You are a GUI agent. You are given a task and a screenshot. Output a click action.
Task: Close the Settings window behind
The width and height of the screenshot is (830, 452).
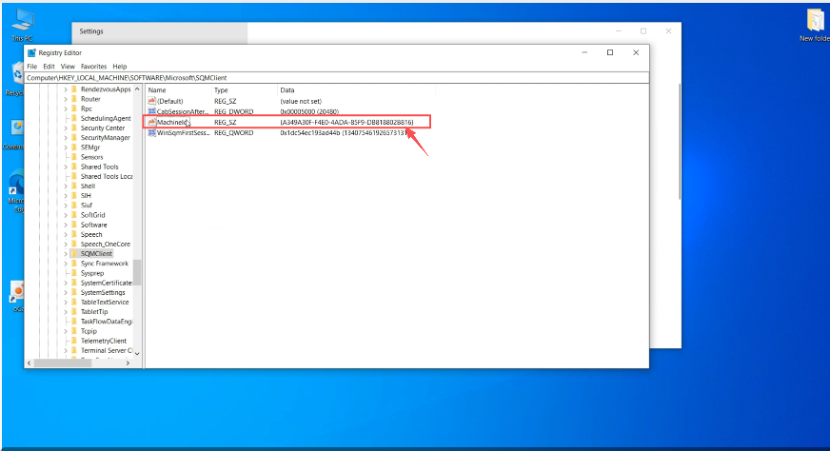[669, 31]
